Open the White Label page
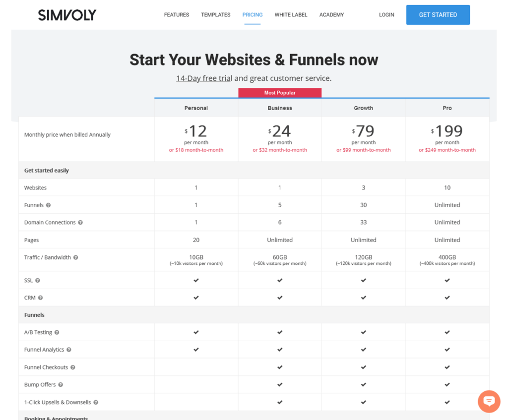Image resolution: width=508 pixels, height=420 pixels. point(291,15)
